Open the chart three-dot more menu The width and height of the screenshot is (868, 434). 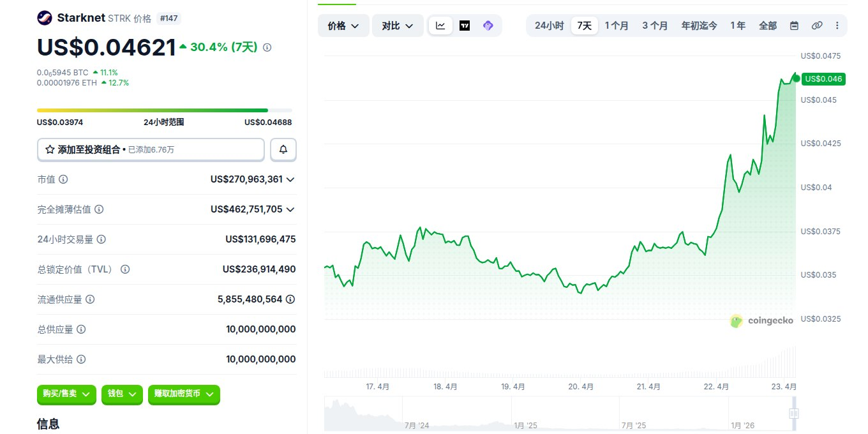pyautogui.click(x=837, y=26)
